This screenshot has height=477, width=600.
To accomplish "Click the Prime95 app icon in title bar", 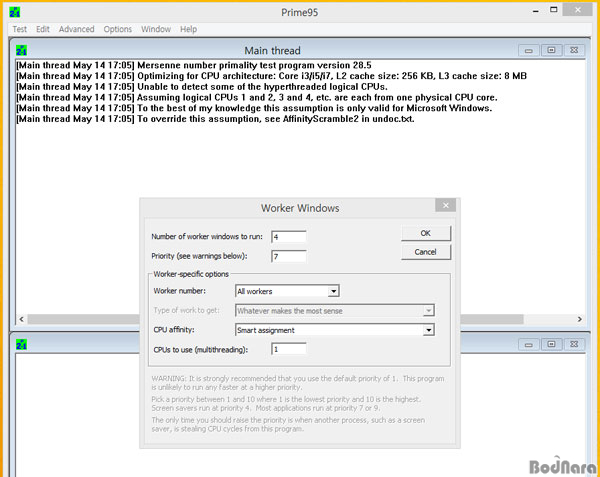I will (x=15, y=12).
